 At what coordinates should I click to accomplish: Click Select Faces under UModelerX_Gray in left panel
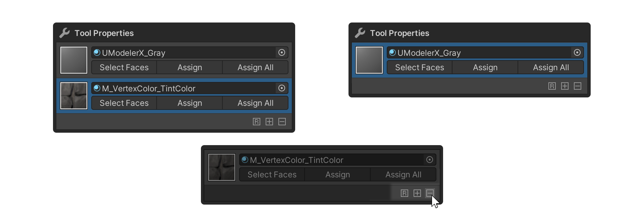[x=124, y=68]
